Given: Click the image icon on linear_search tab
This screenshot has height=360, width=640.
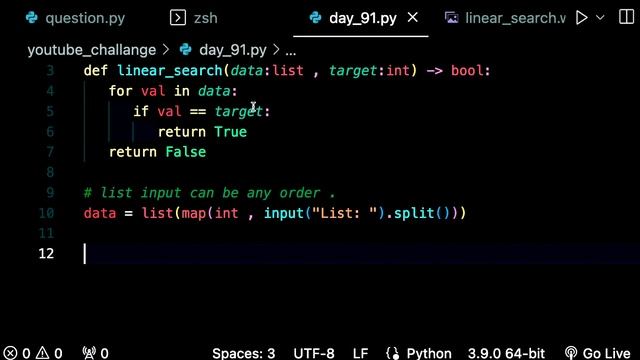Looking at the screenshot, I should click(451, 18).
